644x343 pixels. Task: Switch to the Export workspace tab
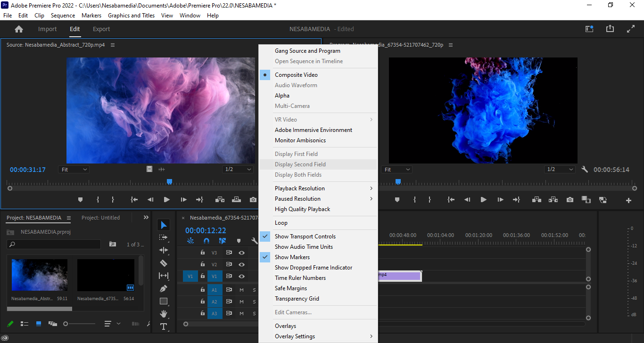(101, 29)
